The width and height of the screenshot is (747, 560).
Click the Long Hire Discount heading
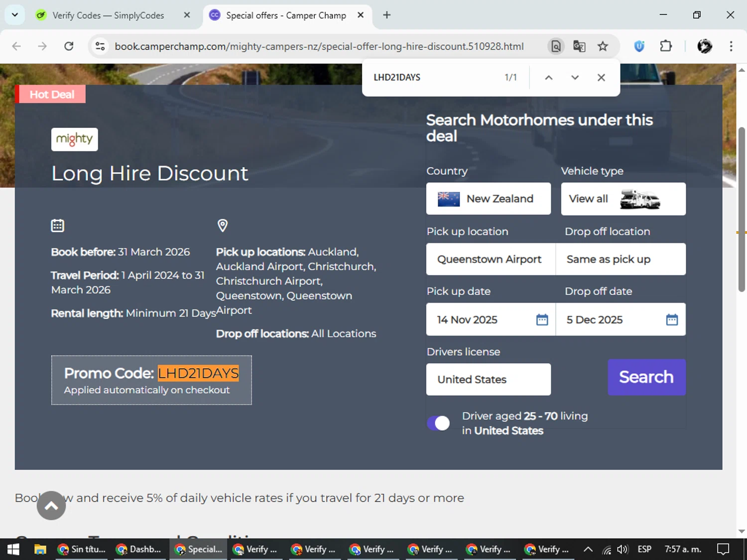click(149, 174)
